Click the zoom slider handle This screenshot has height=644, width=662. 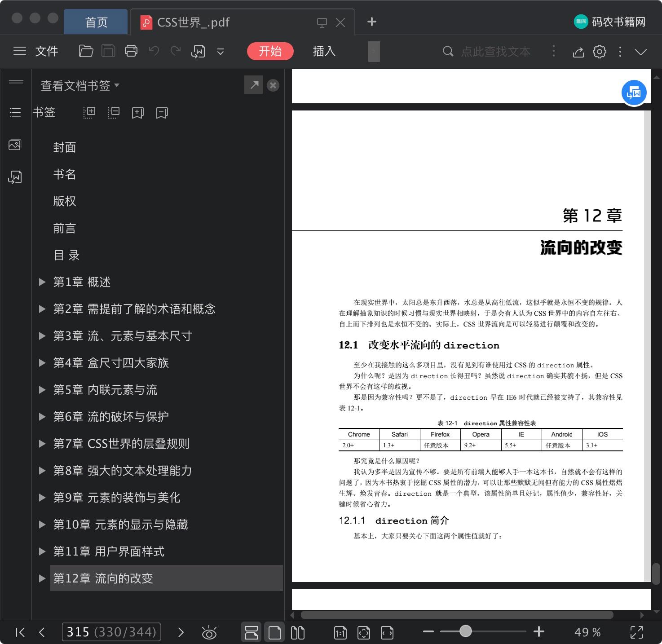coord(466,631)
